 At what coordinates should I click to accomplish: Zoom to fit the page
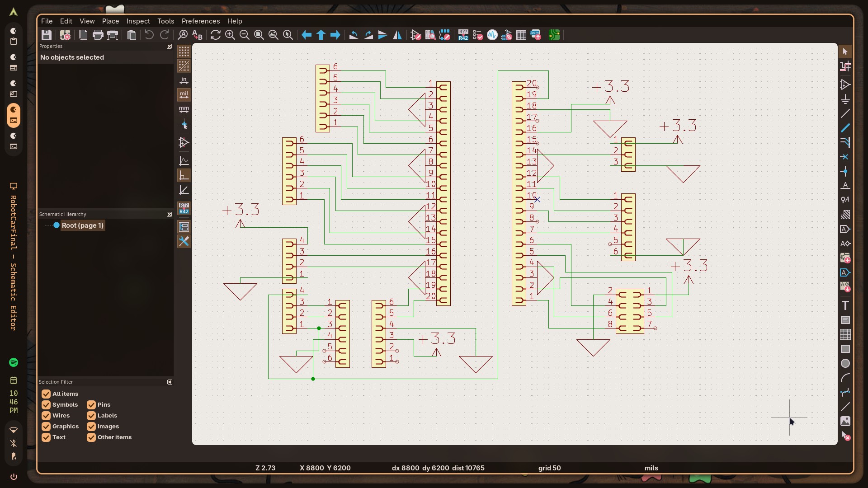259,35
